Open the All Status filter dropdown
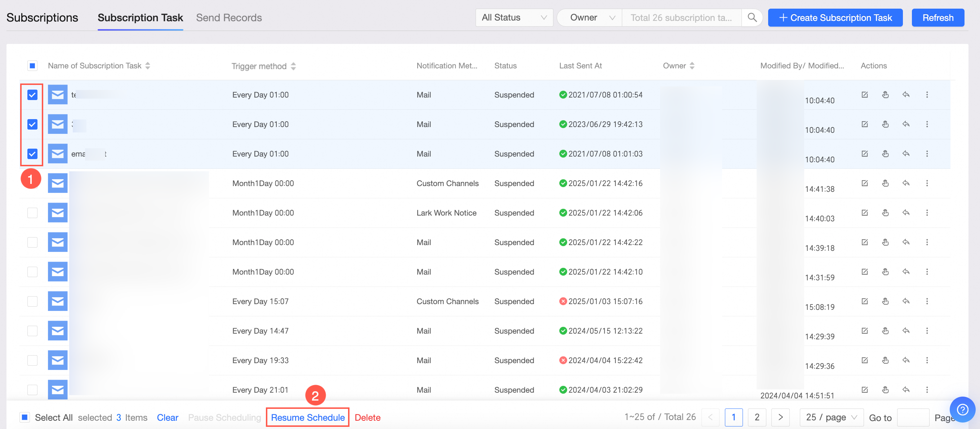Image resolution: width=980 pixels, height=429 pixels. pyautogui.click(x=514, y=18)
